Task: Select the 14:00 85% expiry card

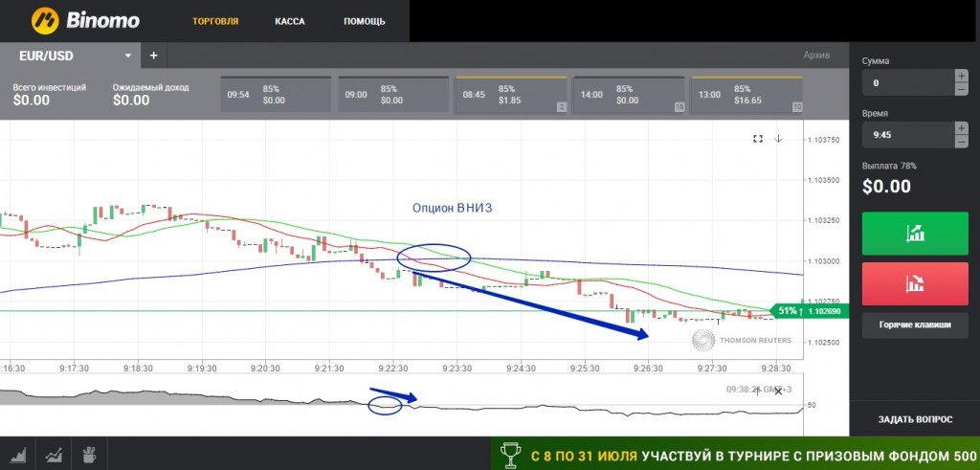Action: 629,95
